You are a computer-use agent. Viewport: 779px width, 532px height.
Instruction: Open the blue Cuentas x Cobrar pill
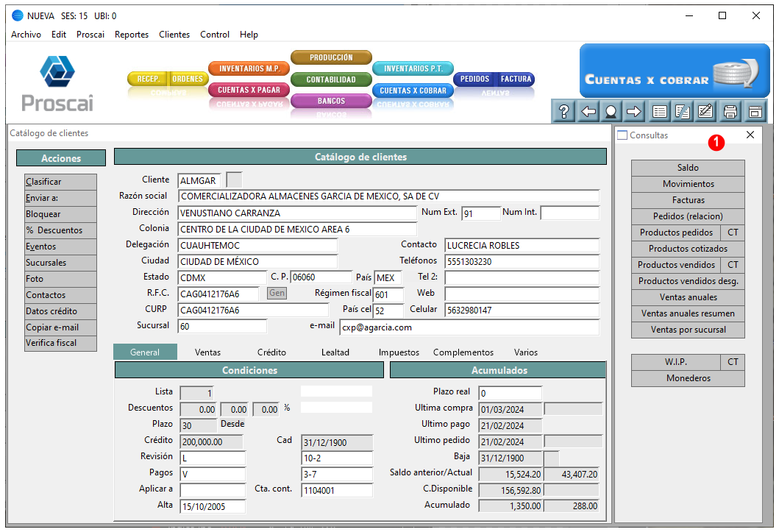click(x=413, y=91)
